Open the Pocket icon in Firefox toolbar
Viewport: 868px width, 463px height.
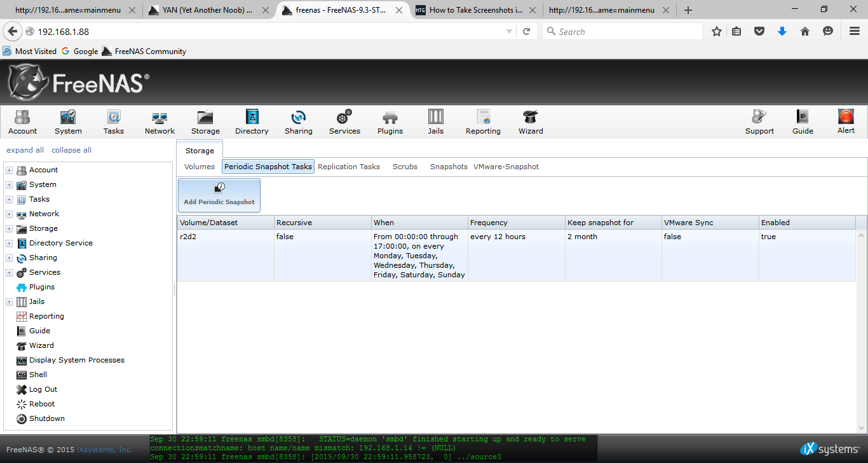coord(759,31)
